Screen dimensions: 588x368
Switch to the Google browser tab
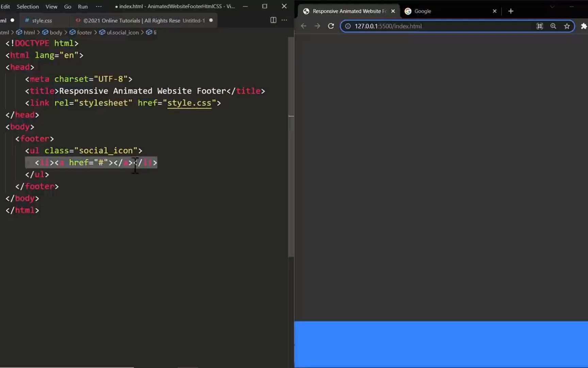(x=423, y=11)
